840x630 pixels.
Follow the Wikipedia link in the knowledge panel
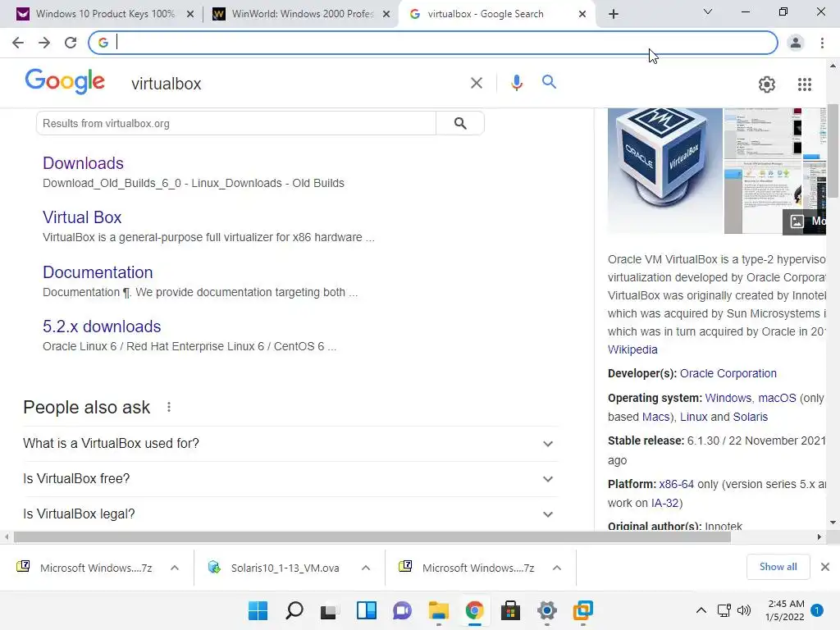pyautogui.click(x=632, y=349)
